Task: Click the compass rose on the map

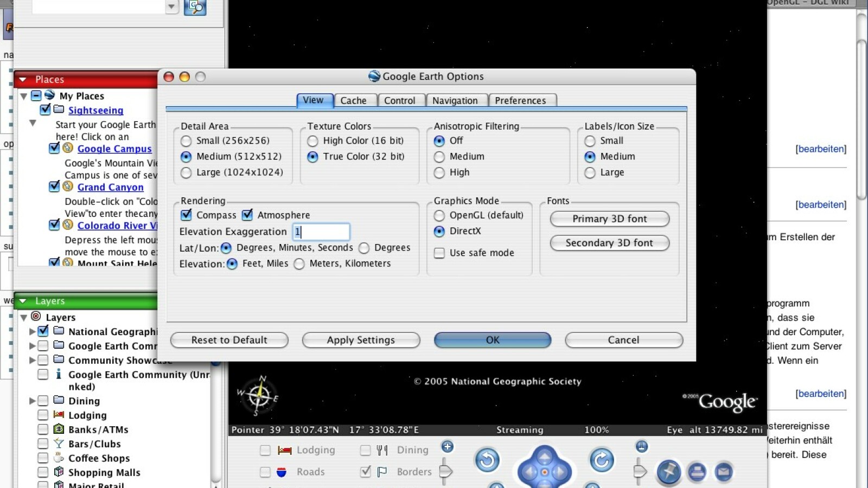Action: pos(259,396)
